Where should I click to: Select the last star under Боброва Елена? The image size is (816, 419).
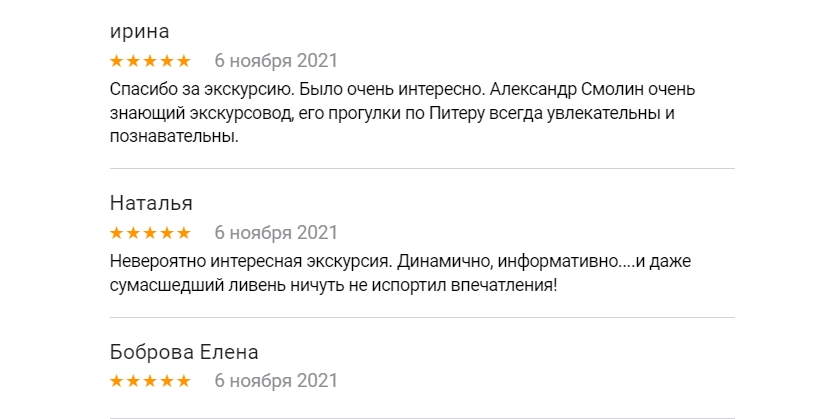point(183,381)
